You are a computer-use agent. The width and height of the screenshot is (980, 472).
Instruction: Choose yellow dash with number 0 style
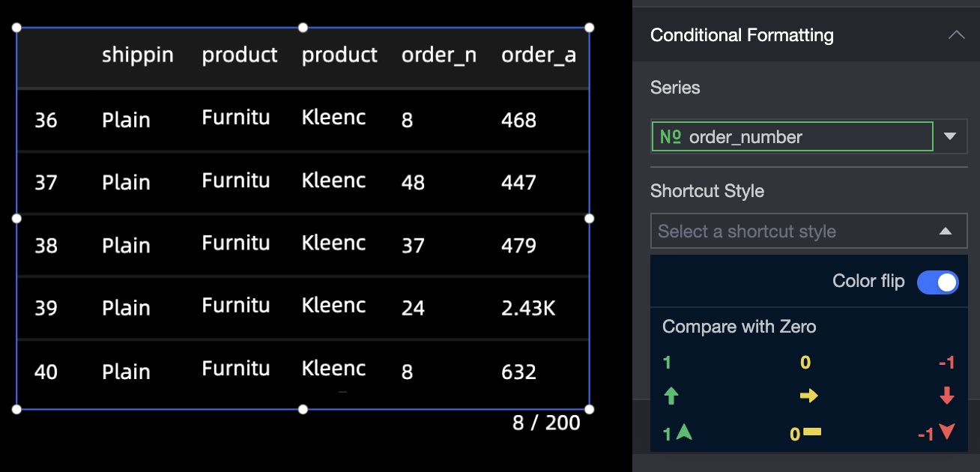point(805,433)
